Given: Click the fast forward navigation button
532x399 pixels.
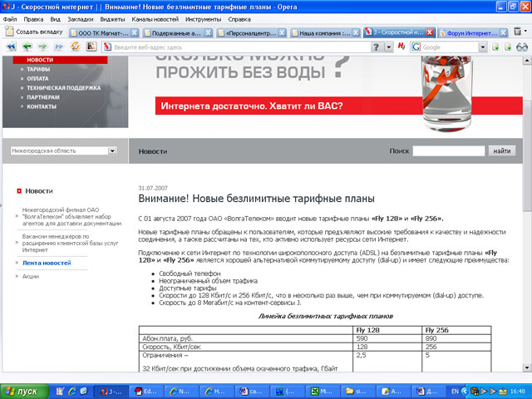Looking at the screenshot, I should (57, 47).
